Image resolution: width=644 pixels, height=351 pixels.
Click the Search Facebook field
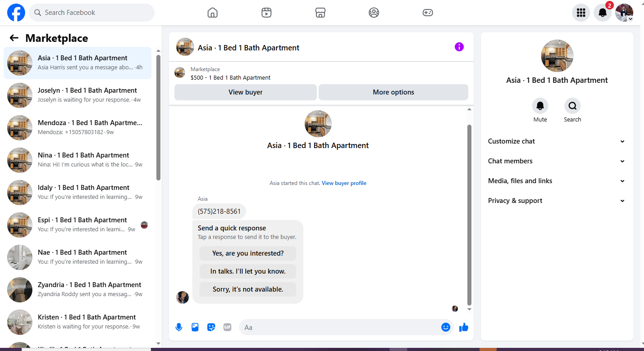92,13
